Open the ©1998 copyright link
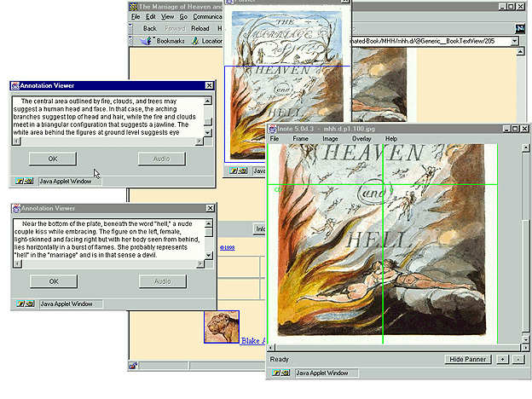Image resolution: width=532 pixels, height=399 pixels. point(227,248)
